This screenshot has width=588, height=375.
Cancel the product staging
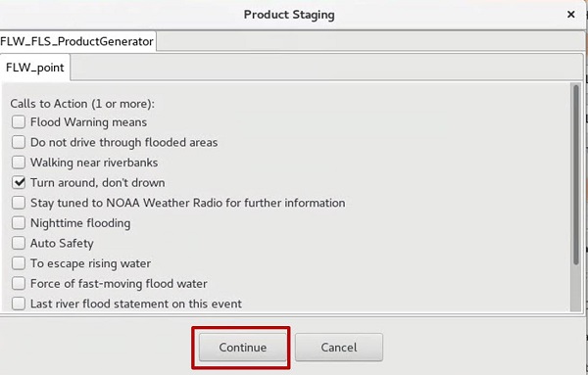tap(339, 348)
